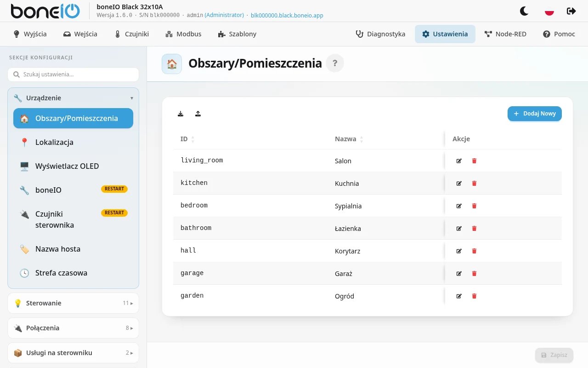Select Lokalizacja in the sidebar
This screenshot has width=588, height=368.
[x=73, y=142]
